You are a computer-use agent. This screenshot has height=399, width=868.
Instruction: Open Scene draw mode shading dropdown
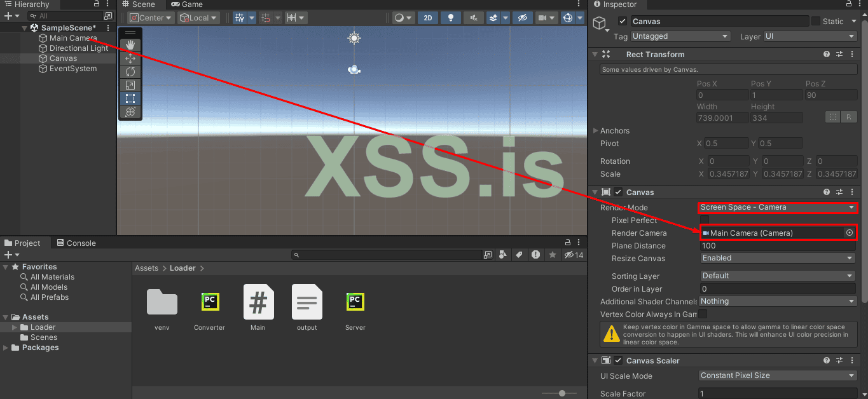(403, 18)
